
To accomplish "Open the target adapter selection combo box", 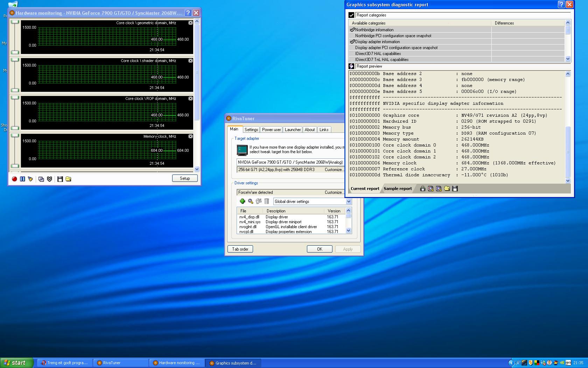I will click(x=290, y=162).
